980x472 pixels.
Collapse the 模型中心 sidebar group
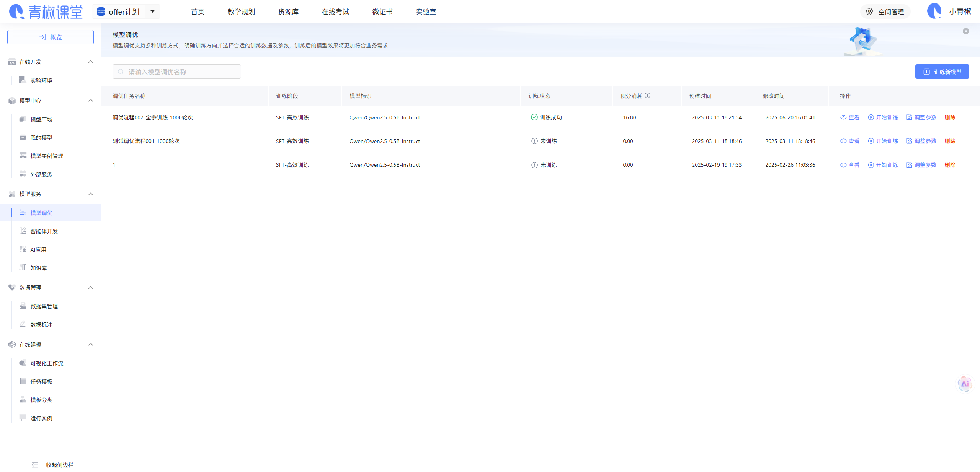tap(91, 100)
